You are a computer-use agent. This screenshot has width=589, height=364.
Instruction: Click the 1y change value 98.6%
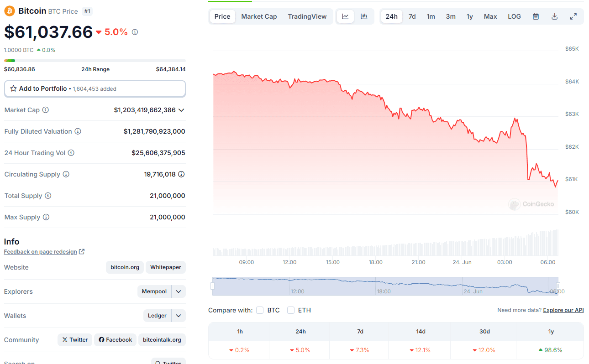[x=550, y=350]
